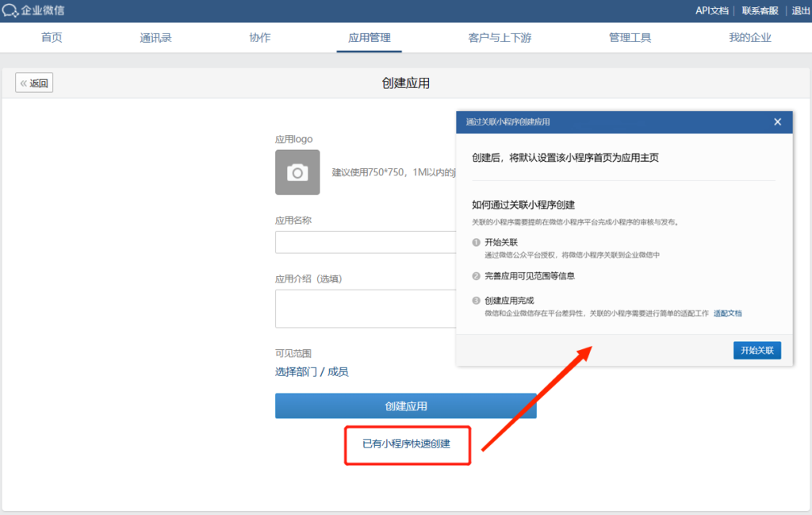The height and width of the screenshot is (515, 812).
Task: Open the 适配文档 link
Action: (728, 313)
